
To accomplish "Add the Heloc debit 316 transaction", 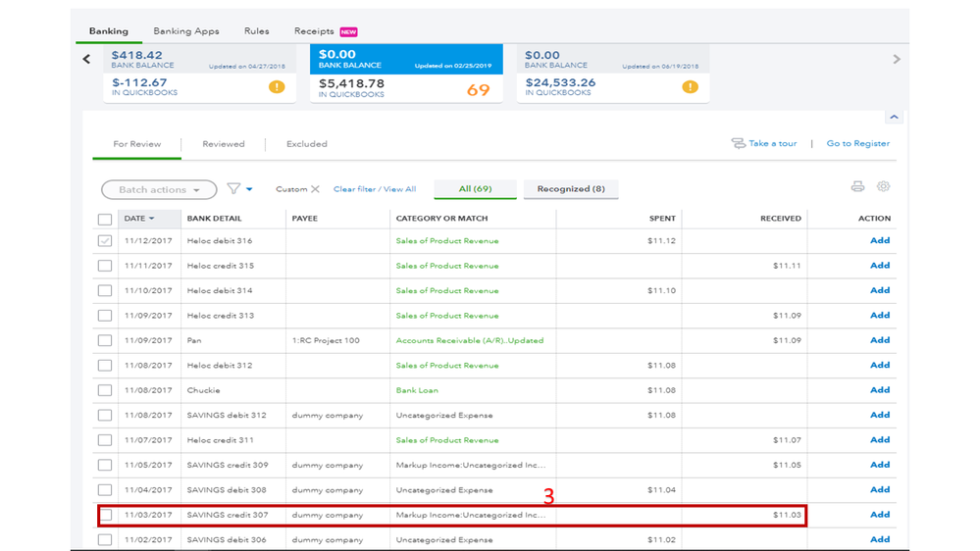I will 880,240.
